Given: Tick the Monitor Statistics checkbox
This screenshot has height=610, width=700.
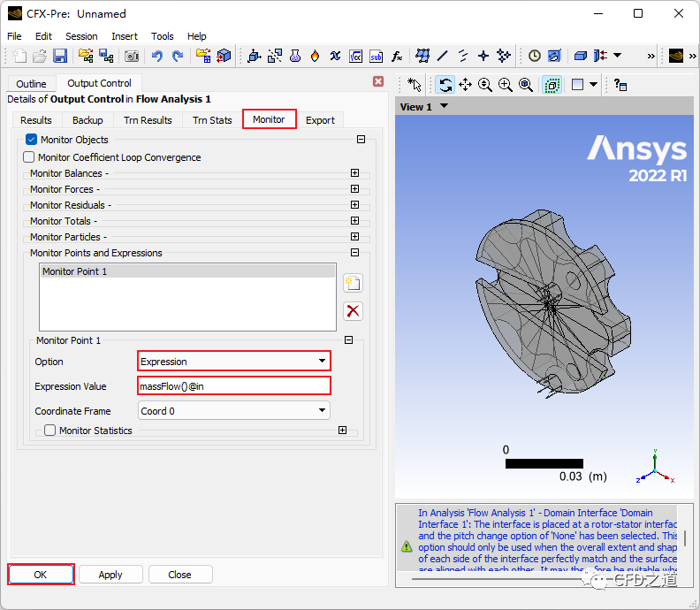Looking at the screenshot, I should 49,430.
